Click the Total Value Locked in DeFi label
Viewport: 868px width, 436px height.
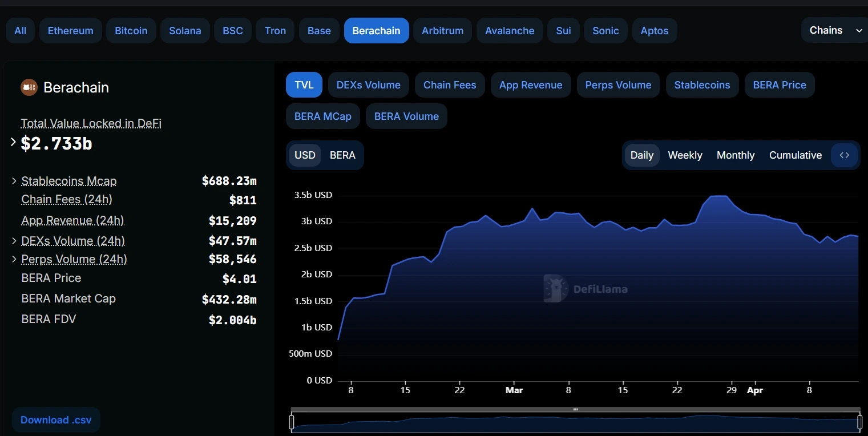tap(91, 123)
